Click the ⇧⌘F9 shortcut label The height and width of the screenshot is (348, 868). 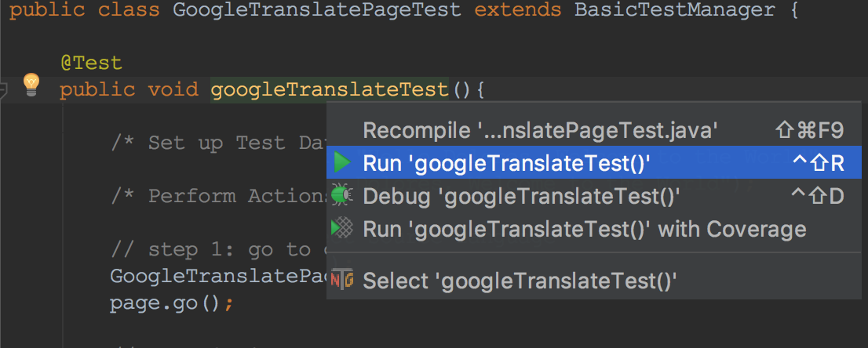pyautogui.click(x=810, y=131)
